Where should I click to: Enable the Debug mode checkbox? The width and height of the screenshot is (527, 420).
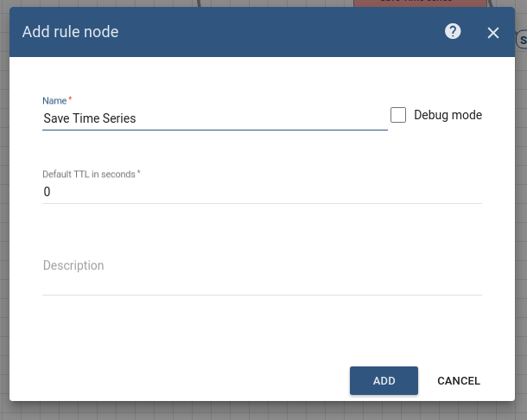point(398,115)
